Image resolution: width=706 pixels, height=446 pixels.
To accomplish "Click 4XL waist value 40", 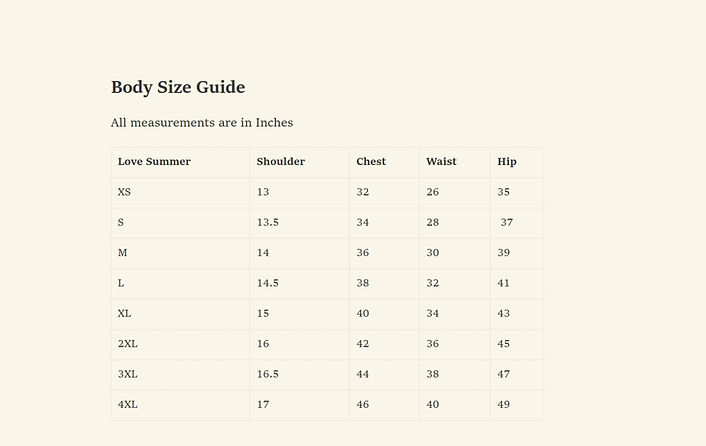I will tap(433, 405).
